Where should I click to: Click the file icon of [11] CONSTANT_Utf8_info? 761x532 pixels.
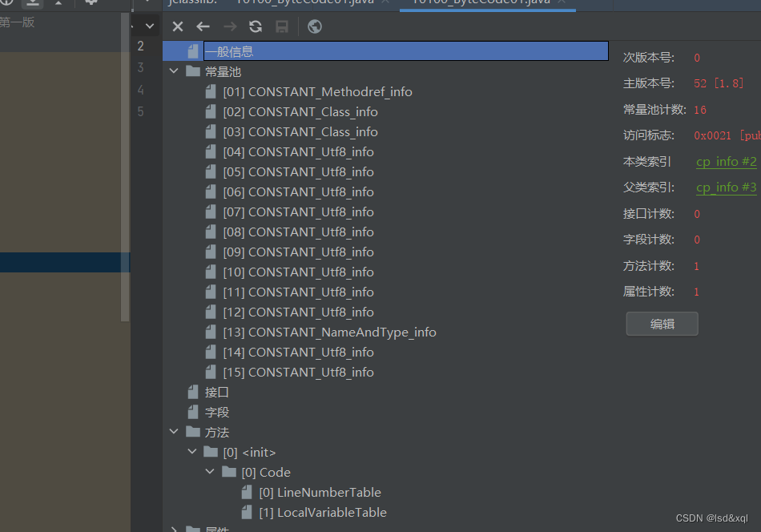pyautogui.click(x=211, y=292)
